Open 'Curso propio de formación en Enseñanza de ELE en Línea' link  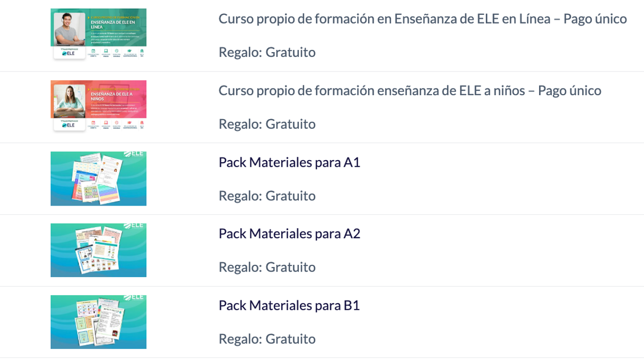[x=422, y=19]
